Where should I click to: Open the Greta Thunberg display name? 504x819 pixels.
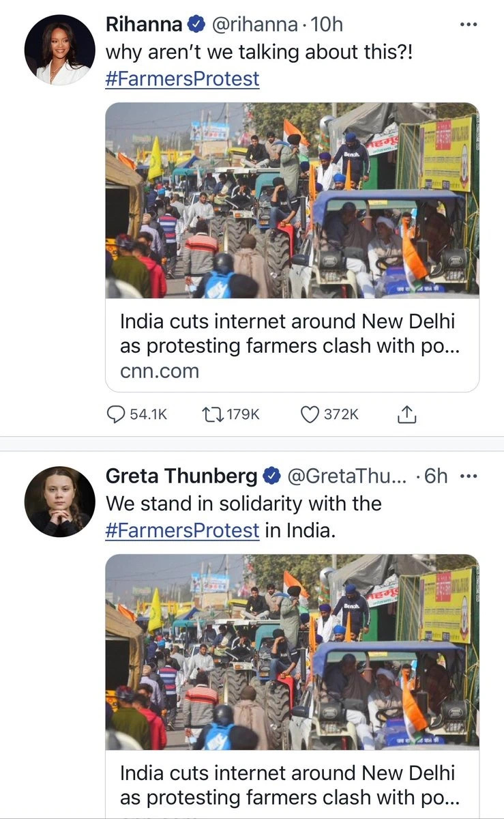tap(181, 476)
